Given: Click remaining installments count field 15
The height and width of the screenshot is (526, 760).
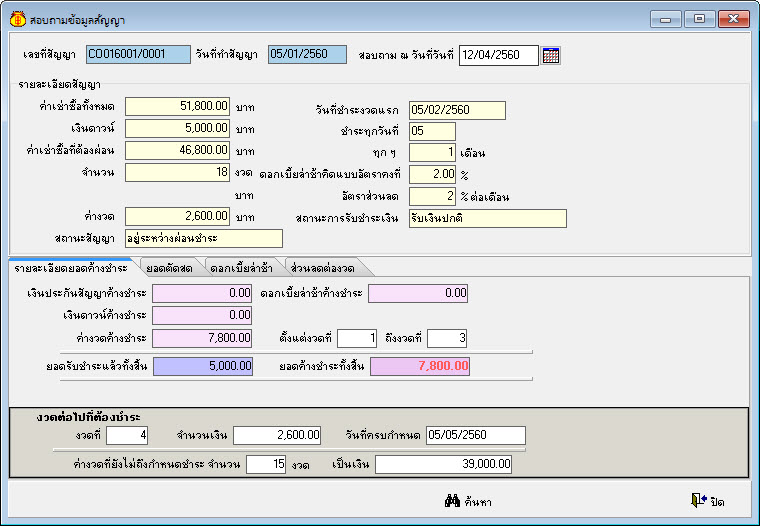Looking at the screenshot, I should pyautogui.click(x=266, y=464).
